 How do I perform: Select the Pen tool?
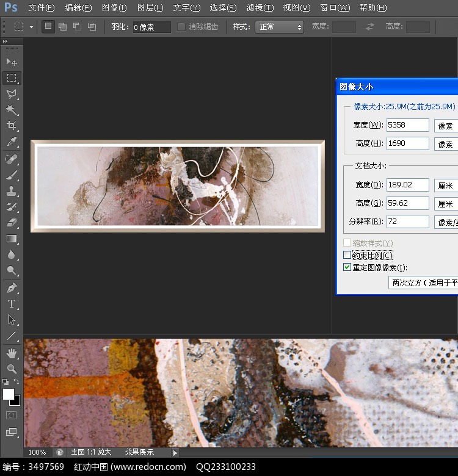coord(12,288)
